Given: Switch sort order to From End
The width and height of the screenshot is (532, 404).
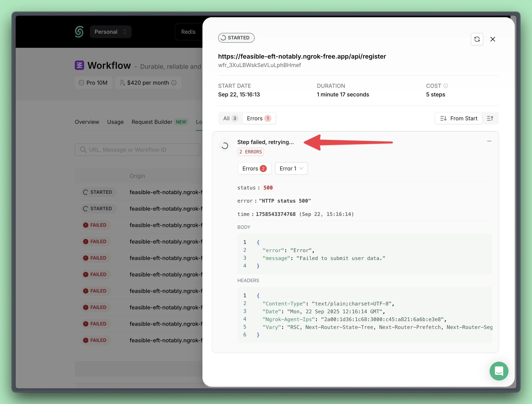Looking at the screenshot, I should (490, 118).
